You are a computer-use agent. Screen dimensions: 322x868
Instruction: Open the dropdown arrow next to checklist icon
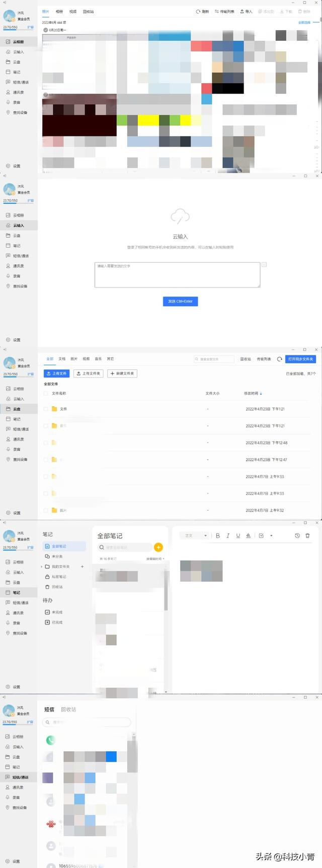pyautogui.click(x=271, y=536)
